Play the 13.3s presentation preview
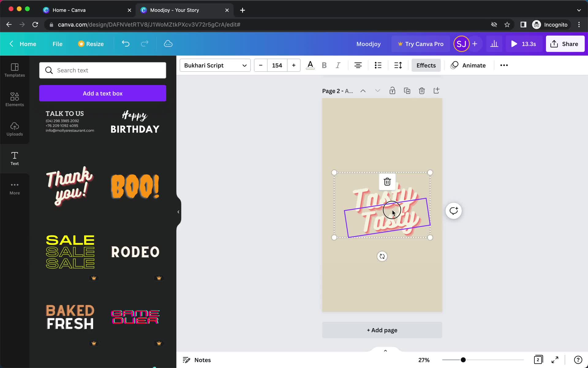Screen dimensions: 588x368 coord(523,44)
